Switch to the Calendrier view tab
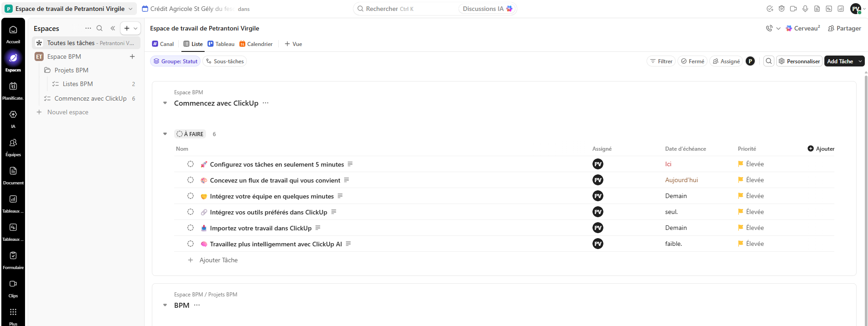The image size is (868, 326). [256, 44]
